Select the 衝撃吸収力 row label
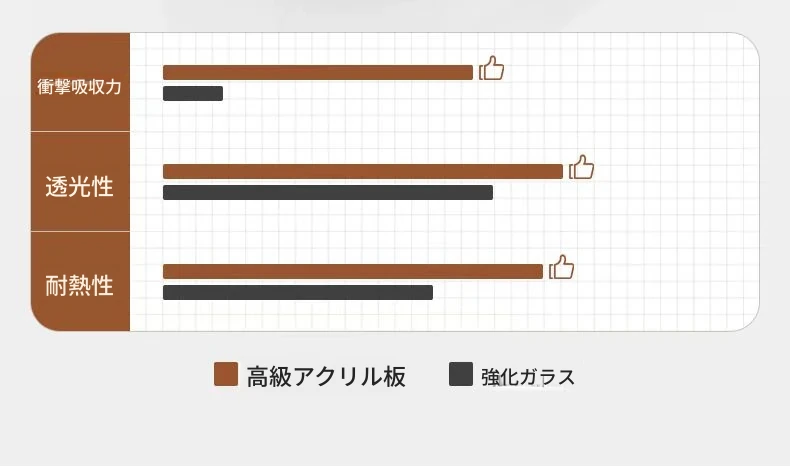This screenshot has height=467, width=790. tap(80, 87)
